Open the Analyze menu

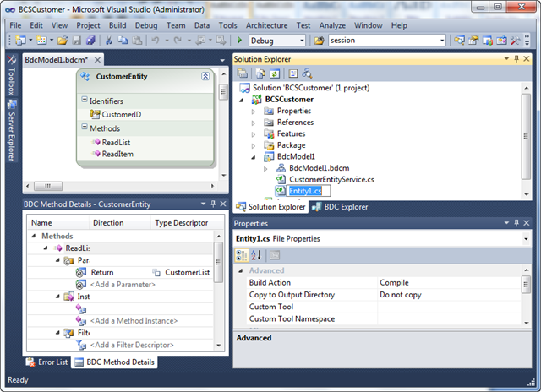332,25
